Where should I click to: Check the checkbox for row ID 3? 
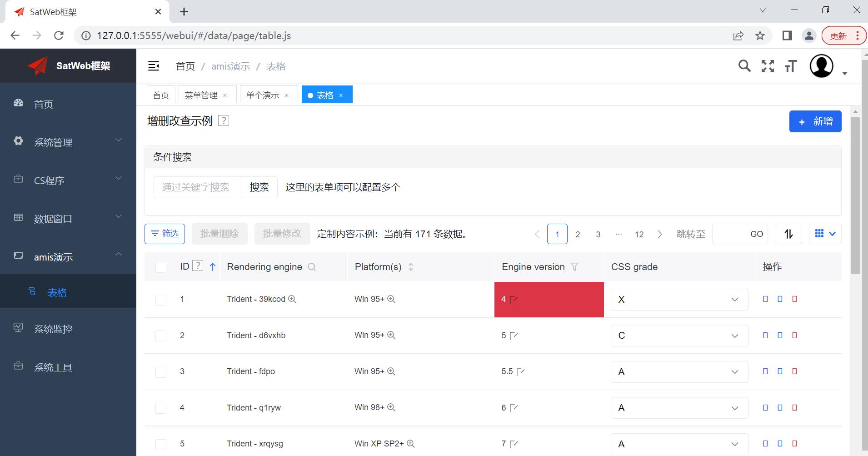(x=161, y=372)
